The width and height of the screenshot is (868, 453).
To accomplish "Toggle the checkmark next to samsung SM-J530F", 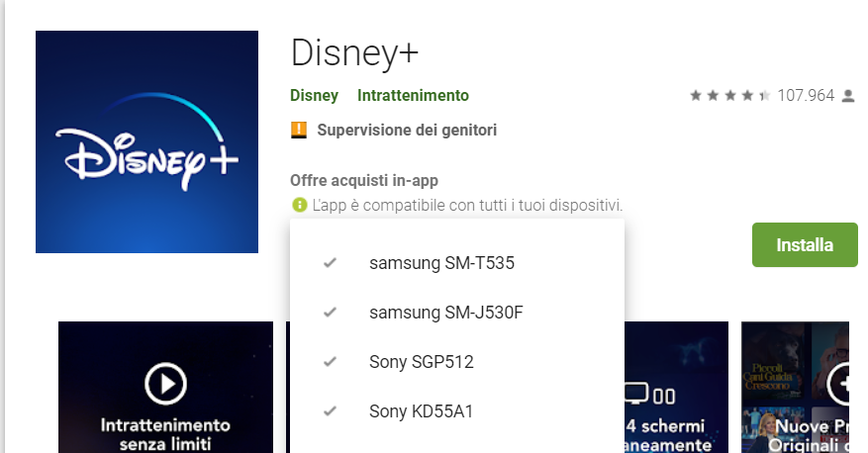I will point(331,313).
